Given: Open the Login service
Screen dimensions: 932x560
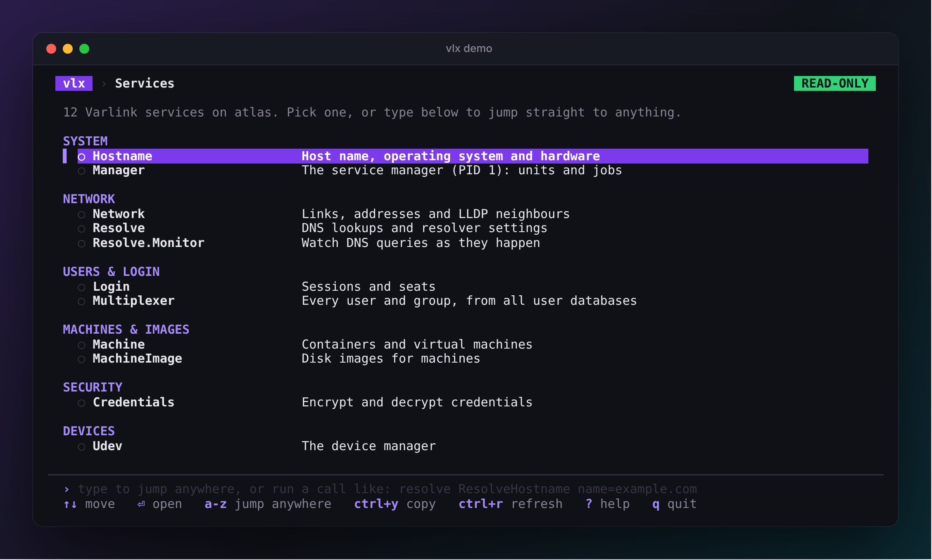Looking at the screenshot, I should tap(111, 287).
